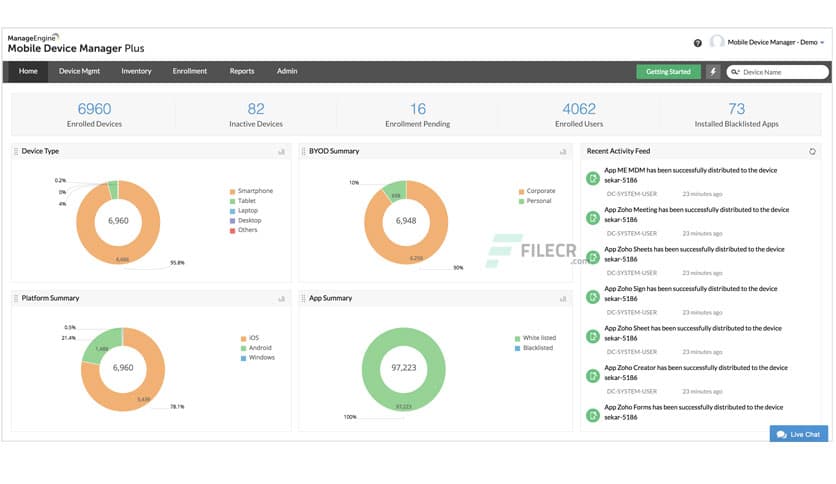Toggle Windows legend entry in Platform Summary
This screenshot has height=484, width=836.
(258, 358)
